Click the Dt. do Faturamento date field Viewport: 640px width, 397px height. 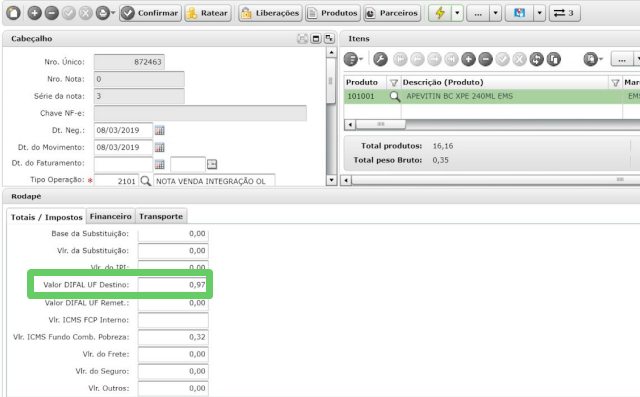[123, 164]
